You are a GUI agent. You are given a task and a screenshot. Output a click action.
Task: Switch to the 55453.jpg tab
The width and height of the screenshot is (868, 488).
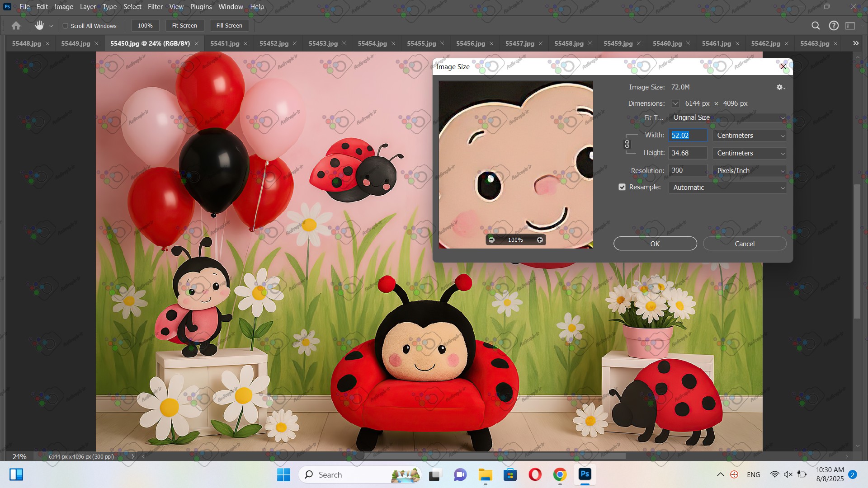(x=323, y=43)
